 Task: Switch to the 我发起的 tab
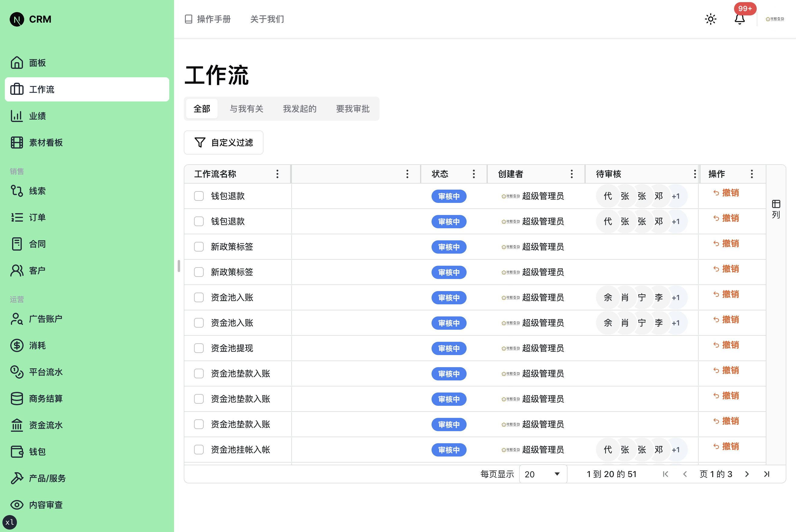[299, 109]
